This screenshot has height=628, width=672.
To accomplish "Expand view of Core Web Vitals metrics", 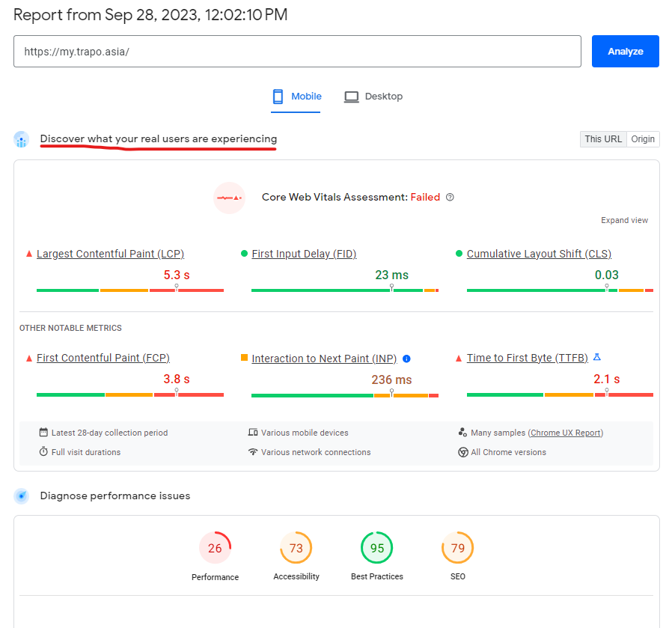I will click(x=624, y=220).
